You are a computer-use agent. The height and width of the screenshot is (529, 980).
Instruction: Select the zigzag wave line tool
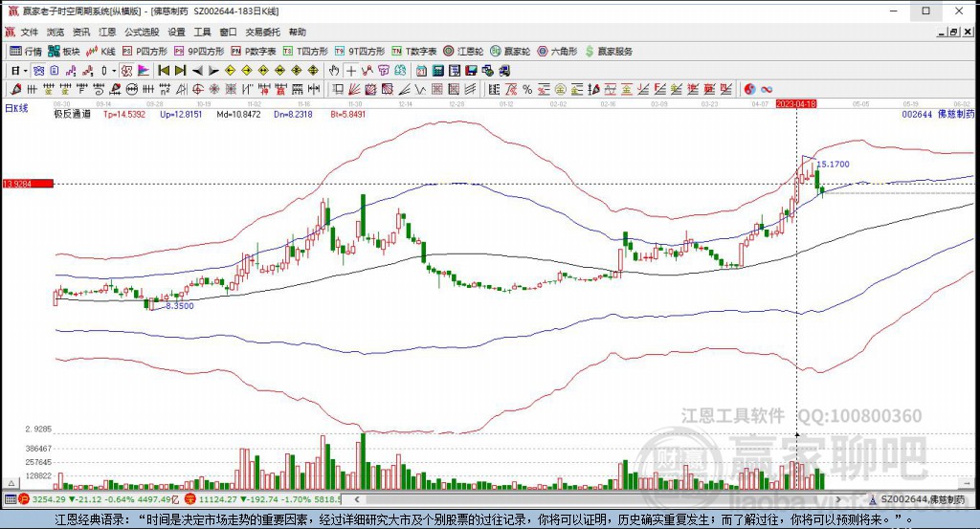click(x=421, y=89)
